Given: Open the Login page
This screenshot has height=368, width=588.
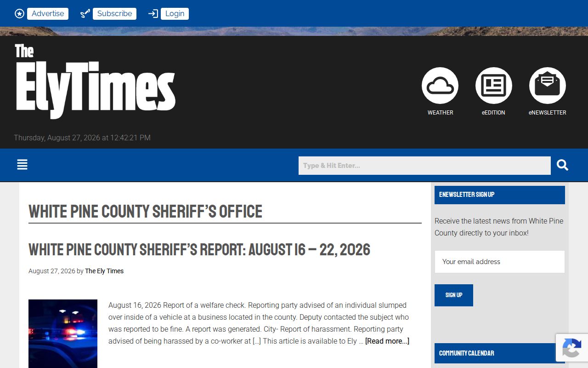Looking at the screenshot, I should tap(175, 14).
